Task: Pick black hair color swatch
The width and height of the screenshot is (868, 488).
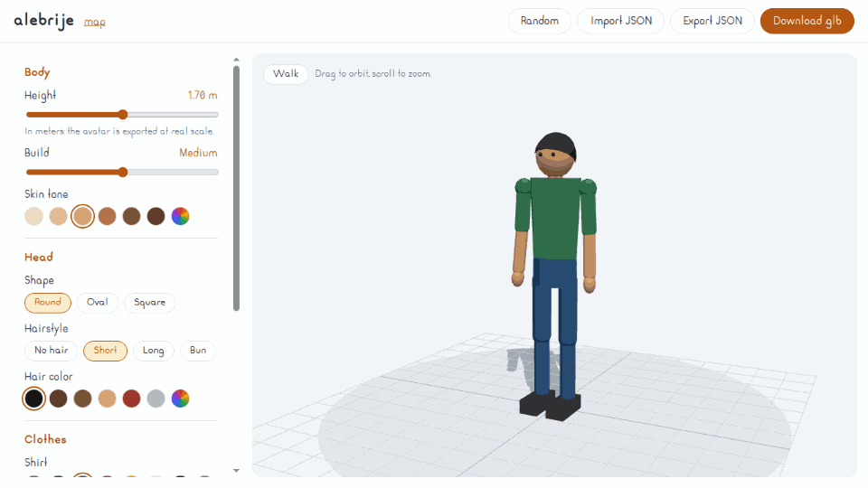Action: [x=33, y=399]
